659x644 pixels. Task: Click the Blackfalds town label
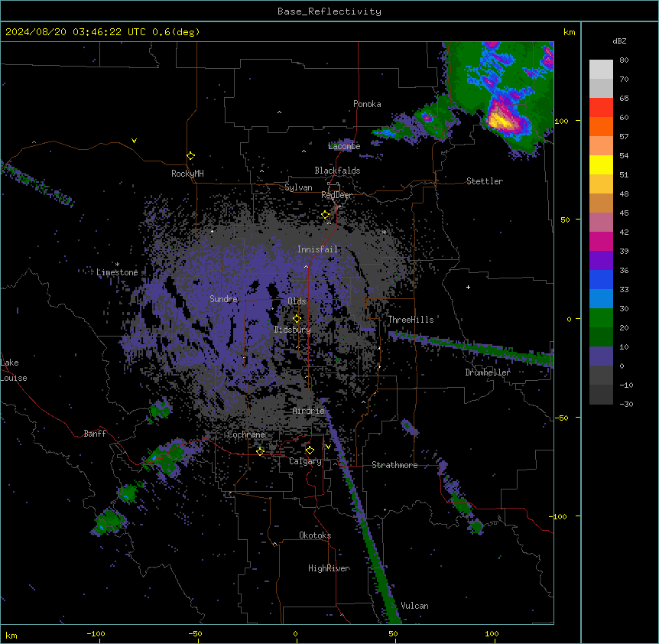pyautogui.click(x=337, y=171)
